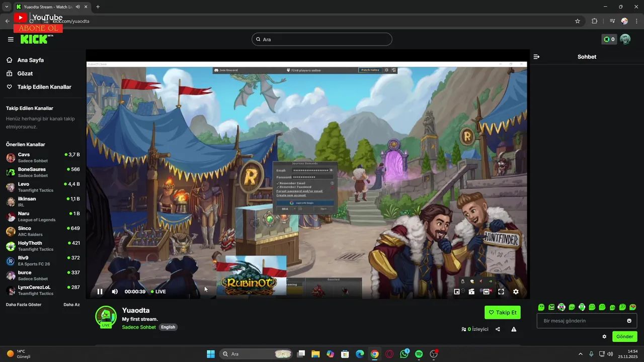Open the video player settings gear
Image resolution: width=644 pixels, height=362 pixels.
coord(516,292)
